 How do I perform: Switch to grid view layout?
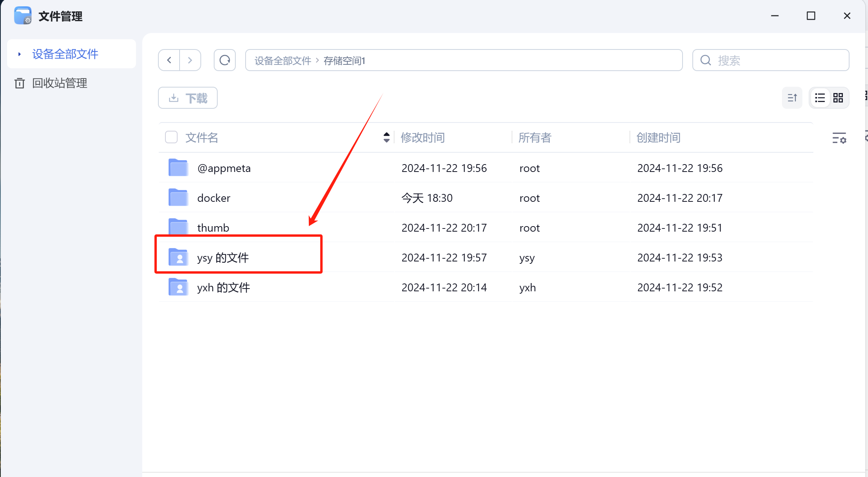[x=838, y=98]
